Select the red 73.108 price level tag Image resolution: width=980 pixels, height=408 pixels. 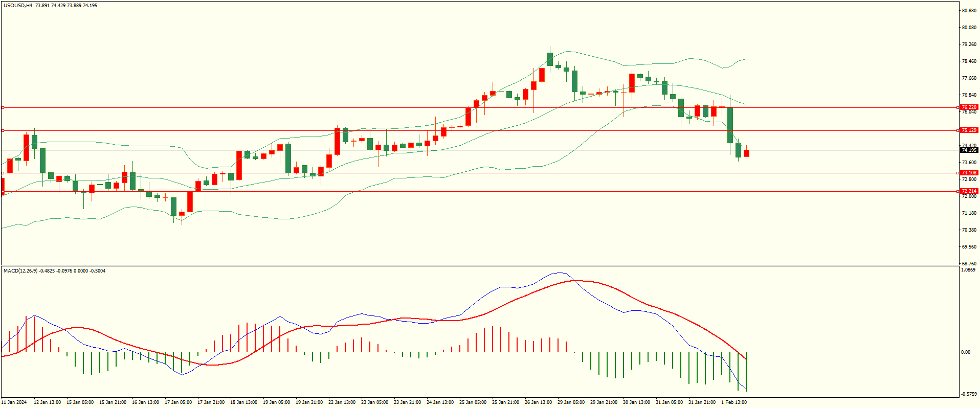(x=969, y=173)
